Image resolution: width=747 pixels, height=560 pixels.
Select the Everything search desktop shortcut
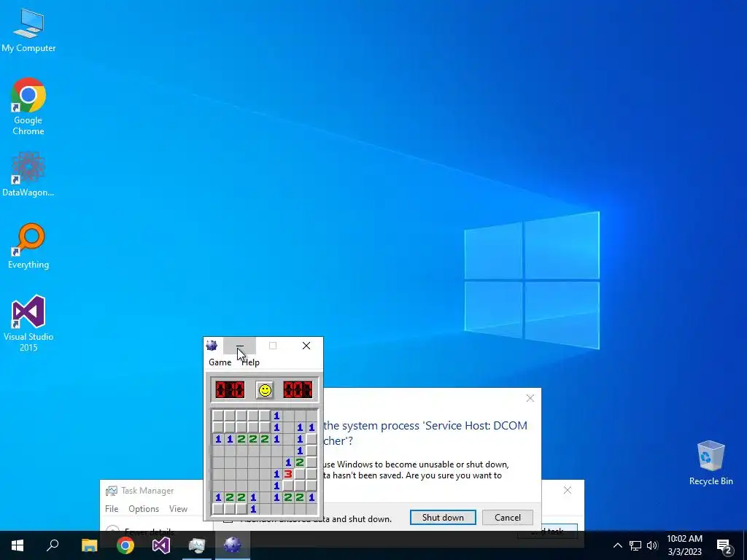pyautogui.click(x=28, y=246)
